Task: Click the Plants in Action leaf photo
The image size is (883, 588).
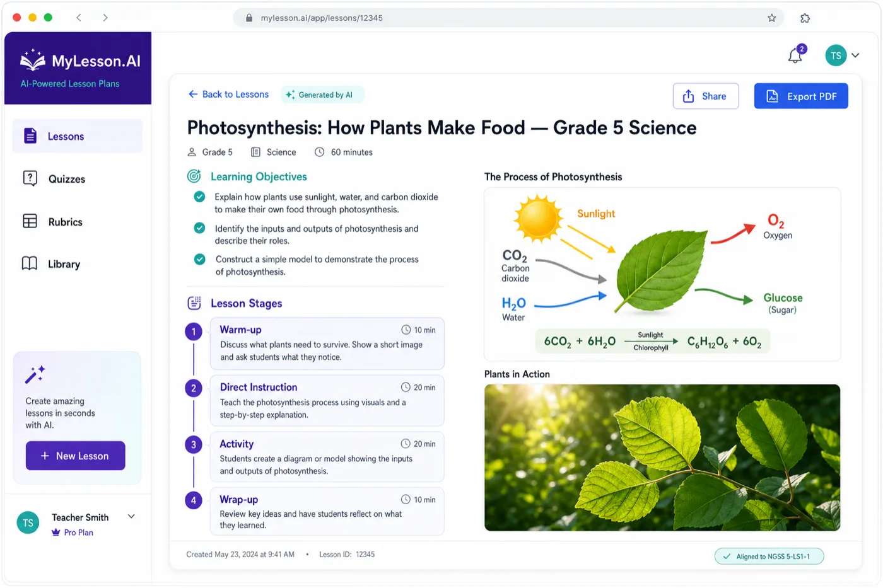Action: 662,458
